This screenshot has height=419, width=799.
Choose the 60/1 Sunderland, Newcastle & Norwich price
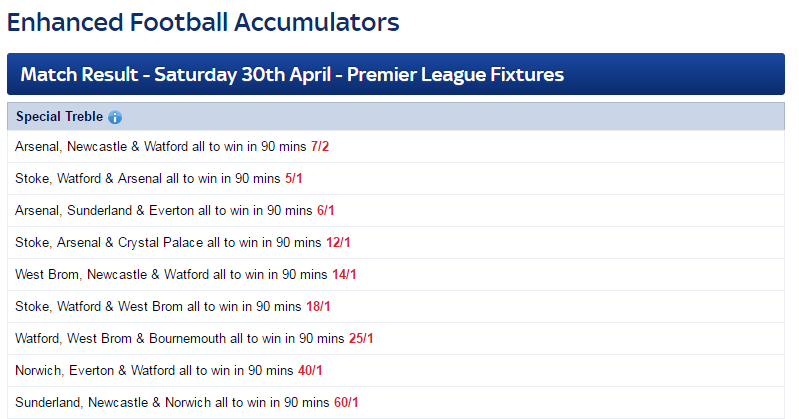(x=347, y=403)
